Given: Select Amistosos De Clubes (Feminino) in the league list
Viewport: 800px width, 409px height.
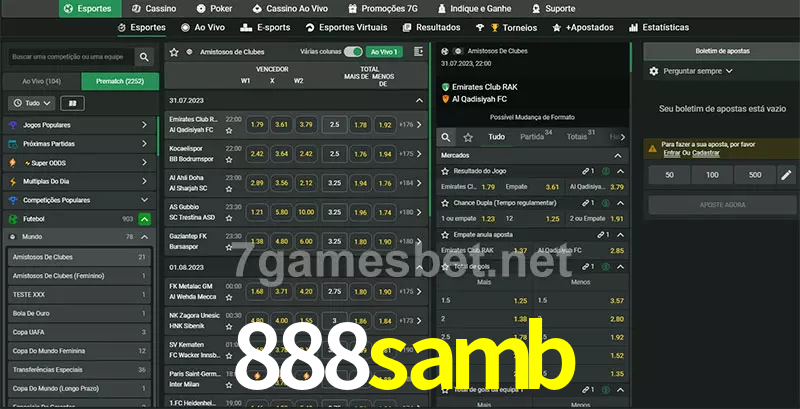Looking at the screenshot, I should click(80, 276).
